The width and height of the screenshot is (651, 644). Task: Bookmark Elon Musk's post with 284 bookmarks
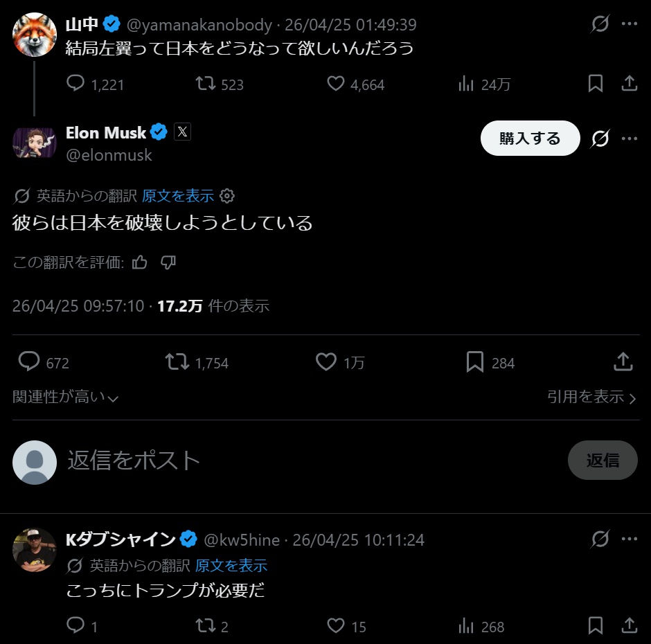475,362
